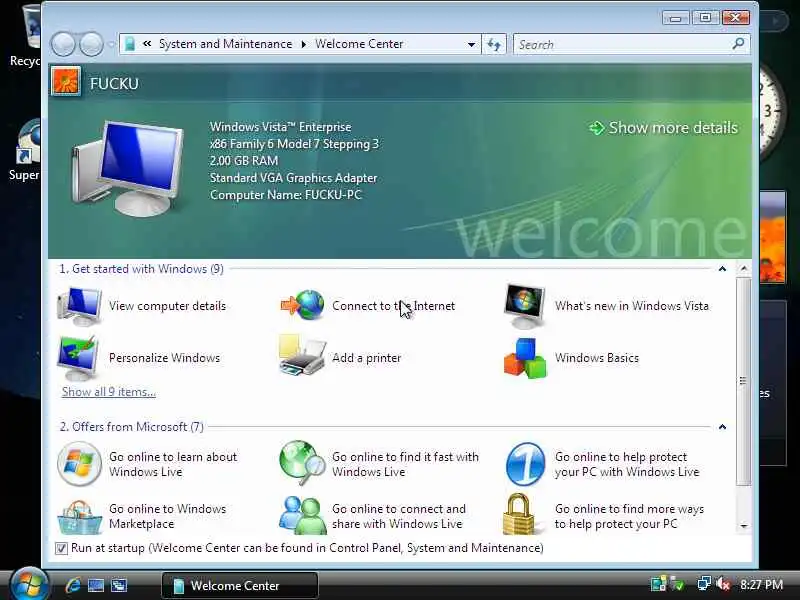
Task: Open the View computer details icon
Action: [x=79, y=306]
